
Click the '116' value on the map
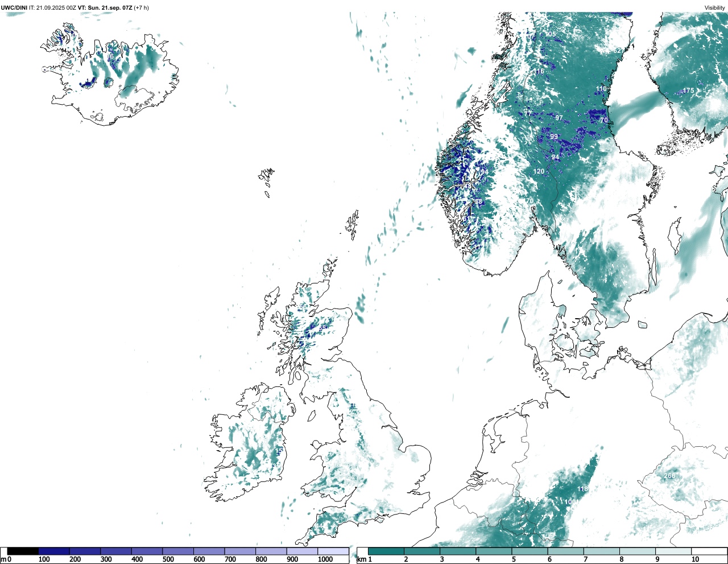539,72
